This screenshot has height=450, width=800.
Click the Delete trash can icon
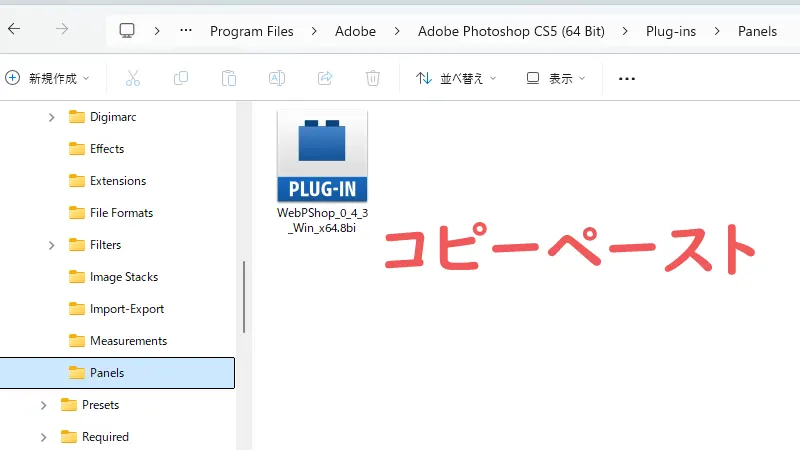[x=372, y=78]
